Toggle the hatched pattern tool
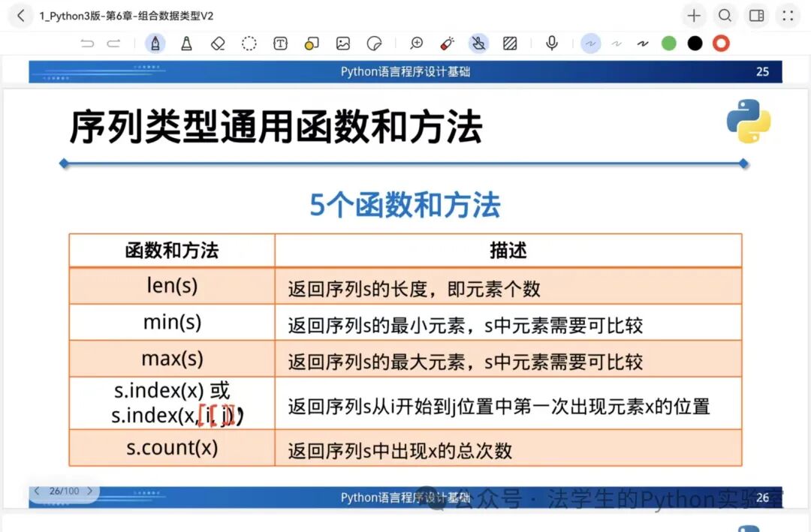Image resolution: width=811 pixels, height=532 pixels. 510,44
